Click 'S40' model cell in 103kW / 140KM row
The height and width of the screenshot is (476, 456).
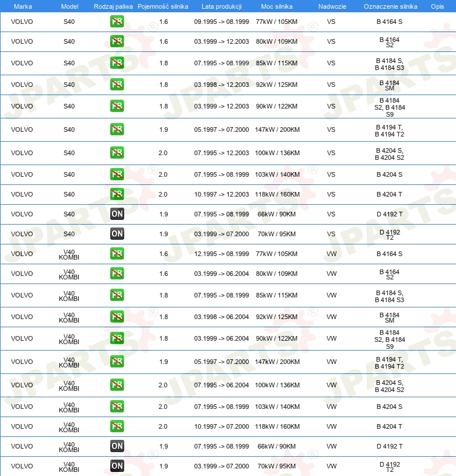coord(69,174)
